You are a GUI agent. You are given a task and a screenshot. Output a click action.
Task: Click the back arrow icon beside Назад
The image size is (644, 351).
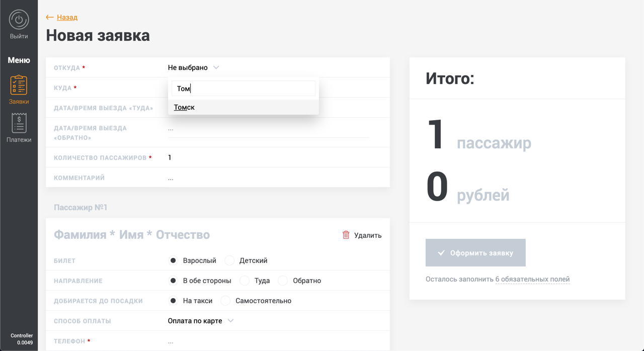[49, 17]
